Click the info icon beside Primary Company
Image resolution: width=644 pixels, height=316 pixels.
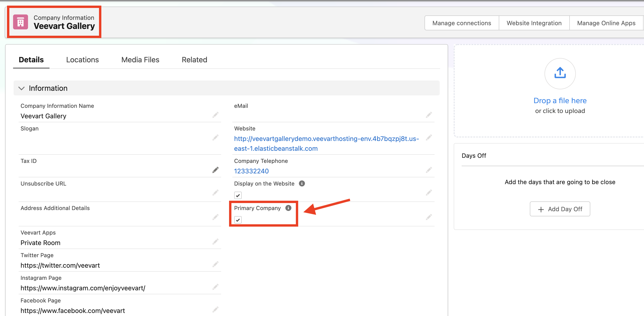(x=289, y=208)
